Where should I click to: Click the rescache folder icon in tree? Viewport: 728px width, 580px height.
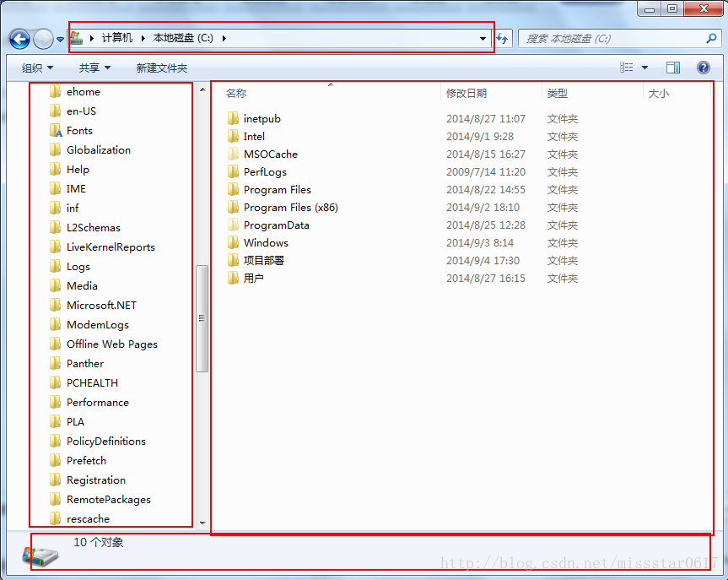point(55,519)
